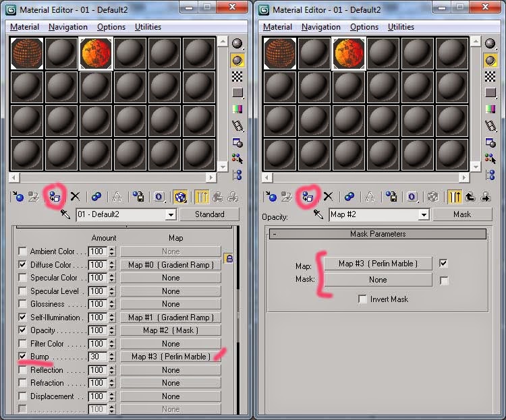Toggle Show Map in Viewport in left editor
This screenshot has height=420, width=506.
coord(180,196)
